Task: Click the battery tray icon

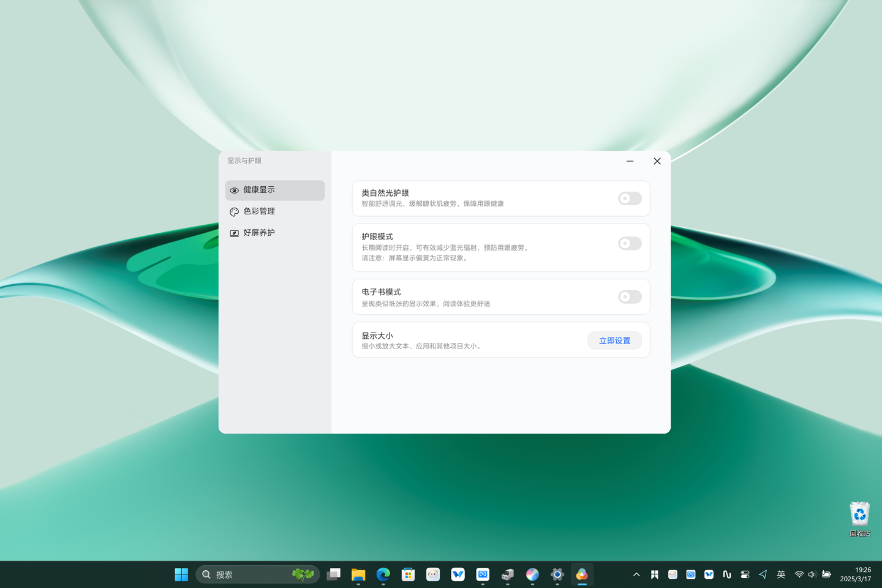Action: (826, 575)
